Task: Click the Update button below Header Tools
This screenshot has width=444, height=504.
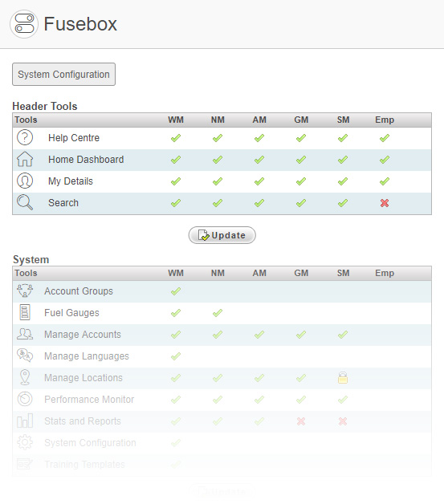Action: click(222, 235)
